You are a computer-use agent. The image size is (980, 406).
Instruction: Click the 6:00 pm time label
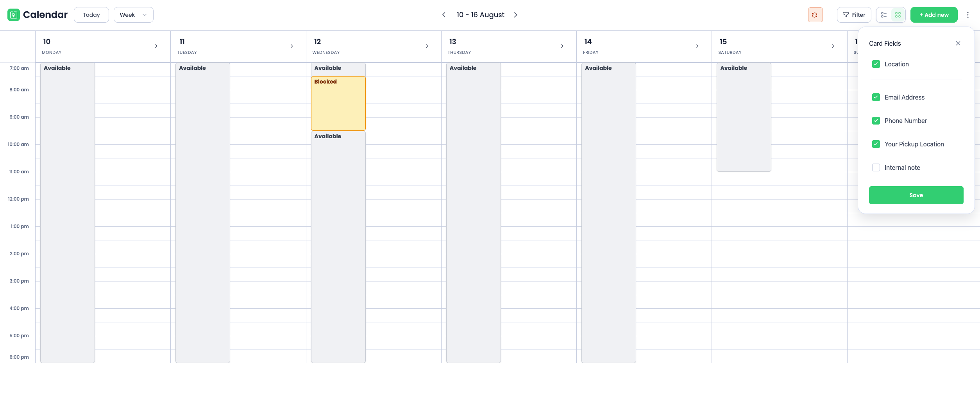(x=19, y=357)
